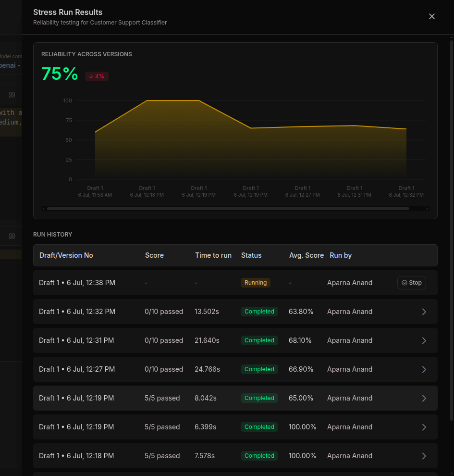Expand the 12:18 PM run chevron
Image resolution: width=454 pixels, height=476 pixels.
point(424,456)
